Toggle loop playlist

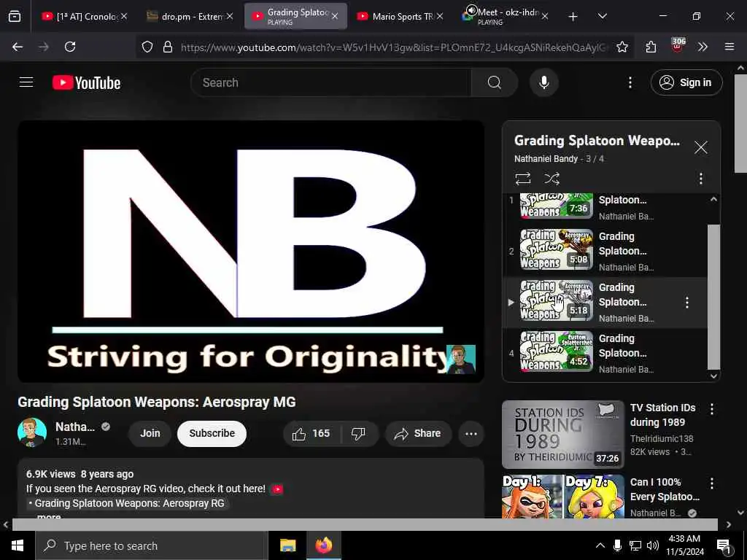pyautogui.click(x=522, y=179)
